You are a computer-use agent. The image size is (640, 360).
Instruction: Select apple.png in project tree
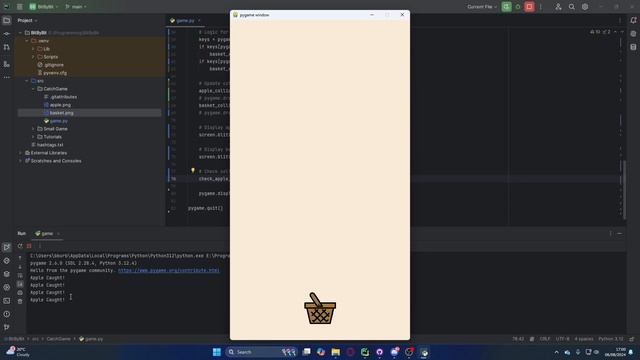[x=57, y=105]
